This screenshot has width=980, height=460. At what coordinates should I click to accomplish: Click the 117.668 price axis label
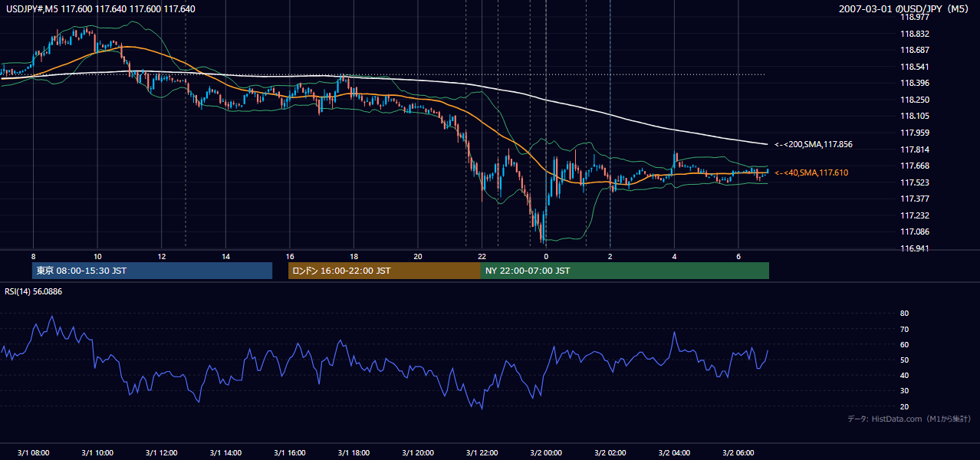pyautogui.click(x=915, y=166)
